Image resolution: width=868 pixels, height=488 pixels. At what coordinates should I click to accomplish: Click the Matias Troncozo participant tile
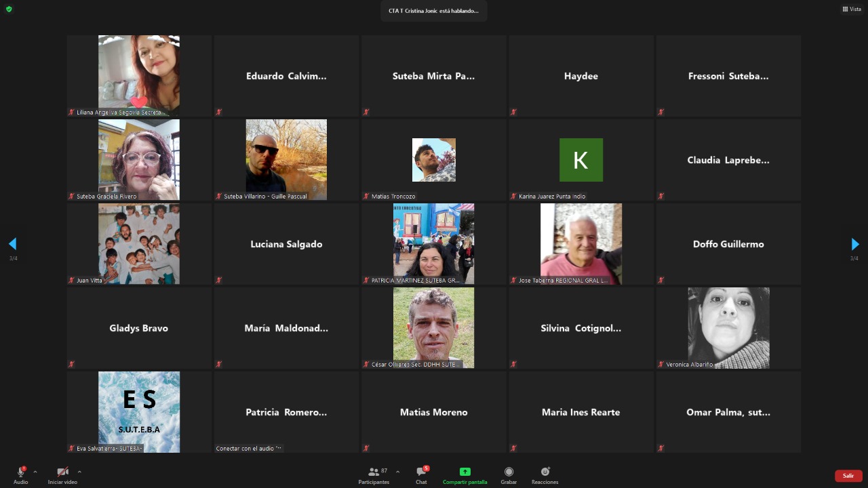pos(433,160)
